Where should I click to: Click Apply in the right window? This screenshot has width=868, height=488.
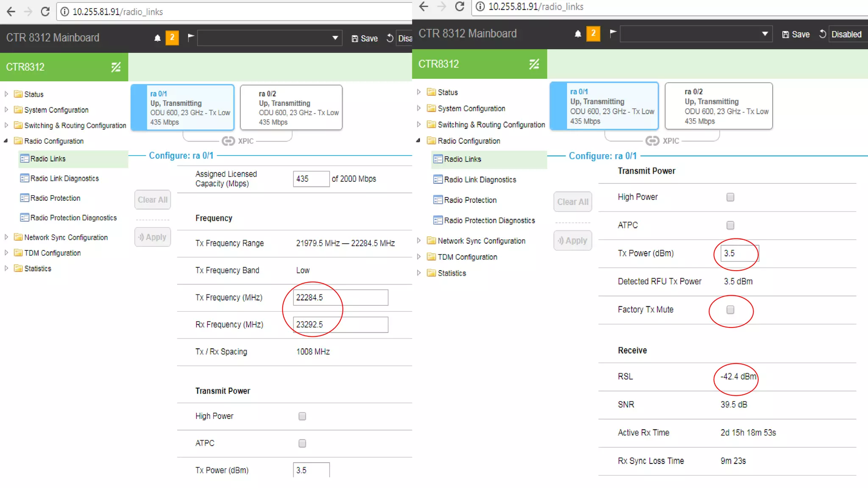click(x=573, y=241)
